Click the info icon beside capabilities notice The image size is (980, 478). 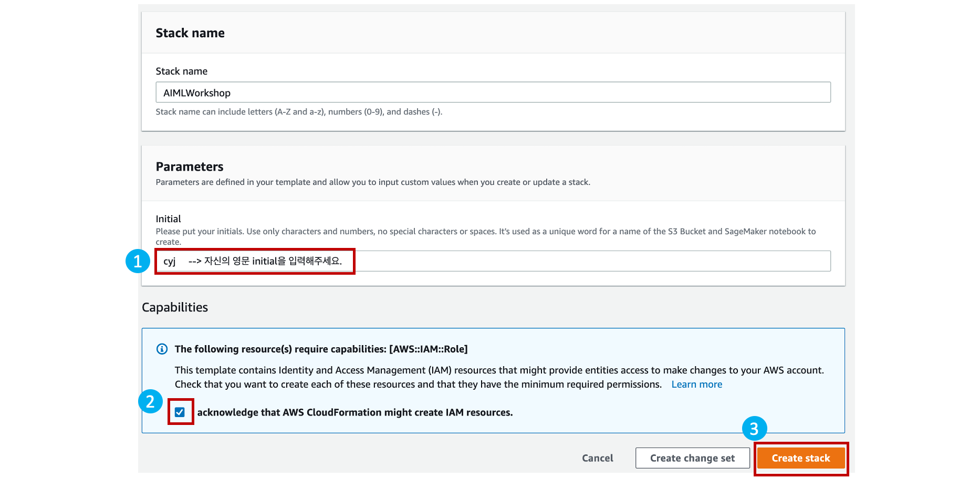(162, 349)
